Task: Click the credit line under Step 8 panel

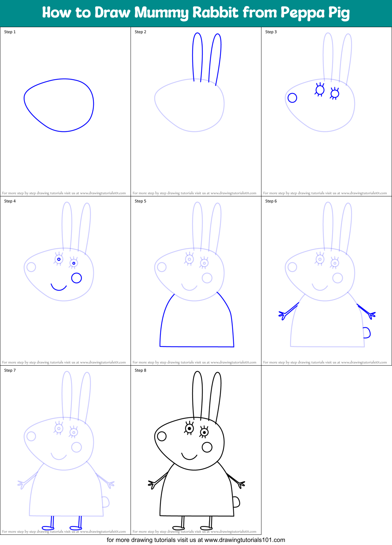Action: [x=195, y=531]
